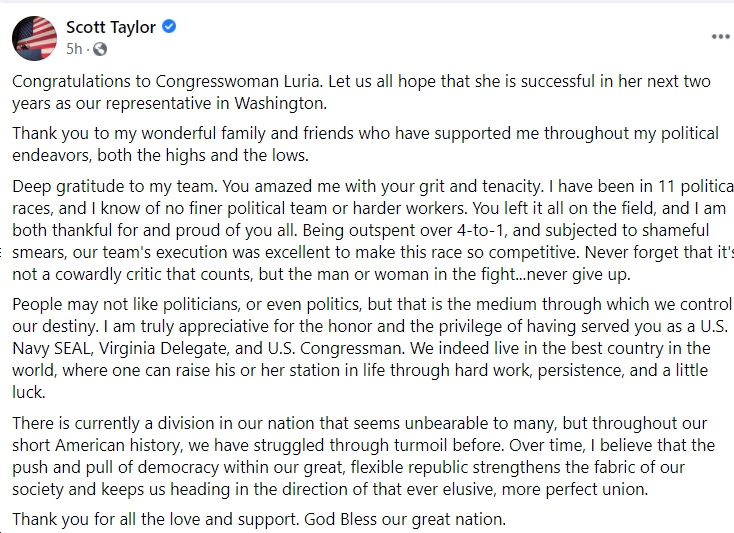The width and height of the screenshot is (734, 533).
Task: Click the globe public audience icon
Action: 100,49
